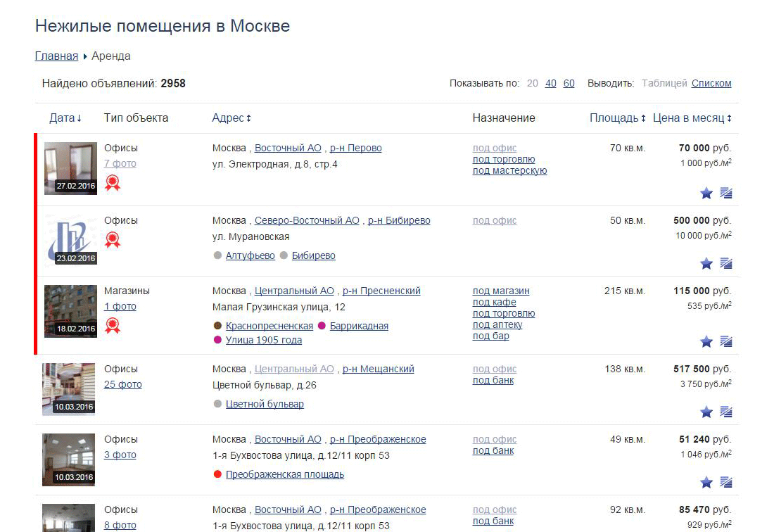
Task: Sort results by the Площадь column
Action: (x=617, y=118)
